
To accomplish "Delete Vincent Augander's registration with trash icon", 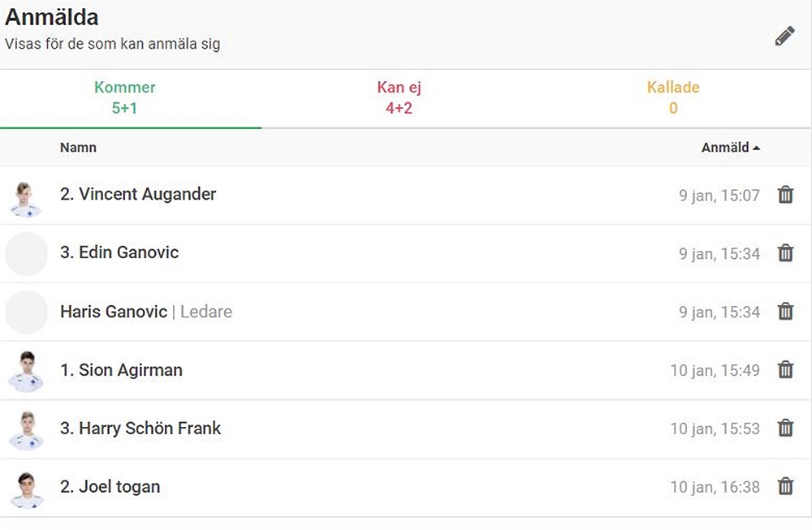I will pyautogui.click(x=785, y=195).
